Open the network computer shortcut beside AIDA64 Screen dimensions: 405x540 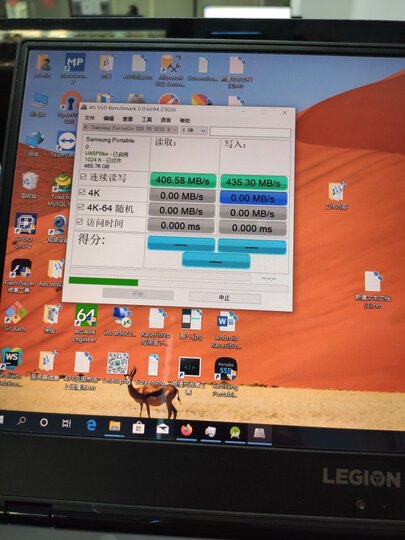[x=121, y=322]
